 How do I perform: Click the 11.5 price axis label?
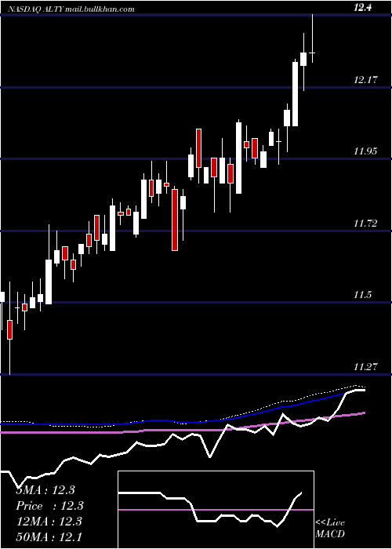(362, 295)
